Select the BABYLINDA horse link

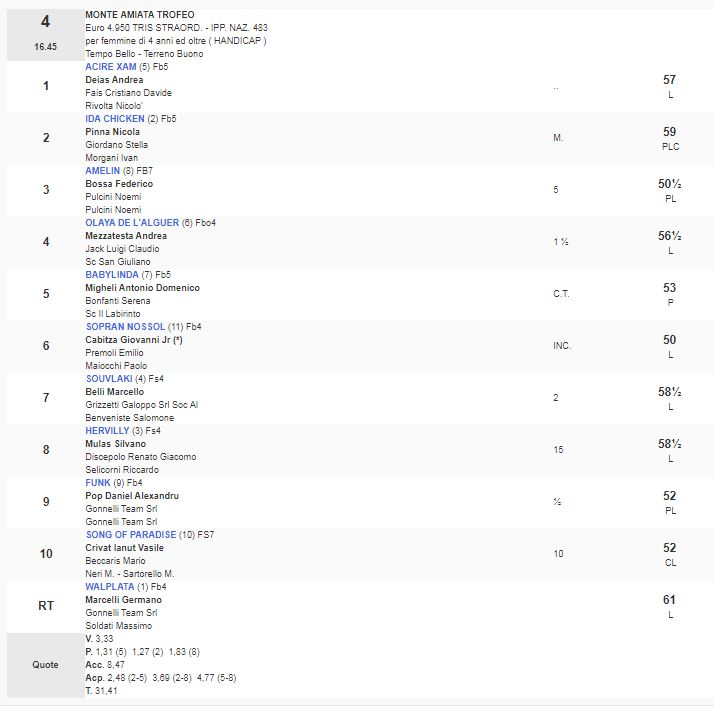(112, 275)
